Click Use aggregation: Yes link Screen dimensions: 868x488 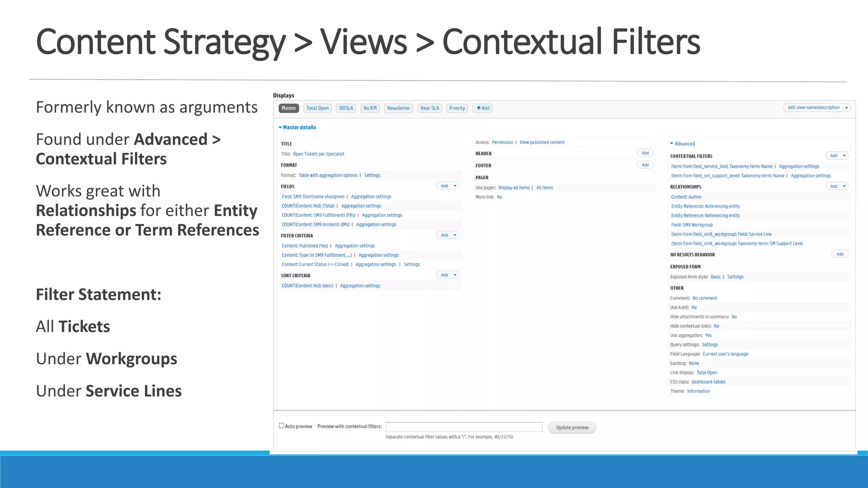click(708, 335)
